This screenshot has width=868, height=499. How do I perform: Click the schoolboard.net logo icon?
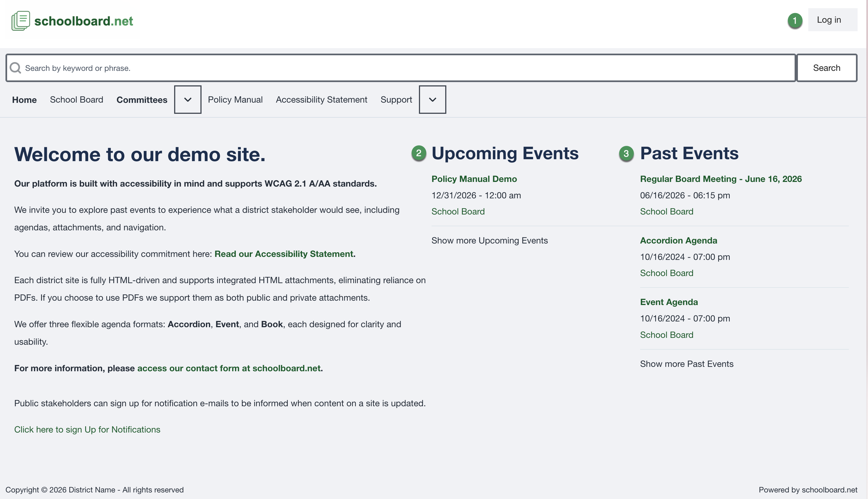(21, 21)
